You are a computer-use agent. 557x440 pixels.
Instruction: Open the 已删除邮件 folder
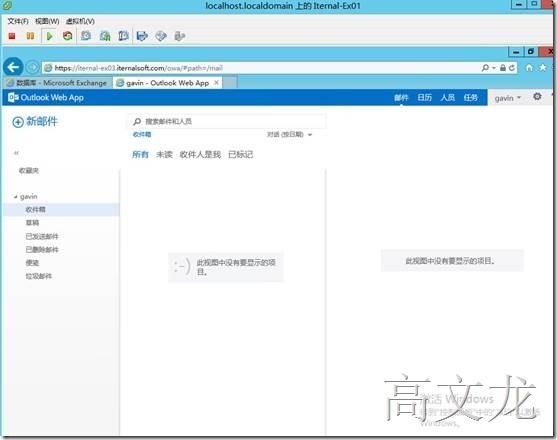pos(42,250)
